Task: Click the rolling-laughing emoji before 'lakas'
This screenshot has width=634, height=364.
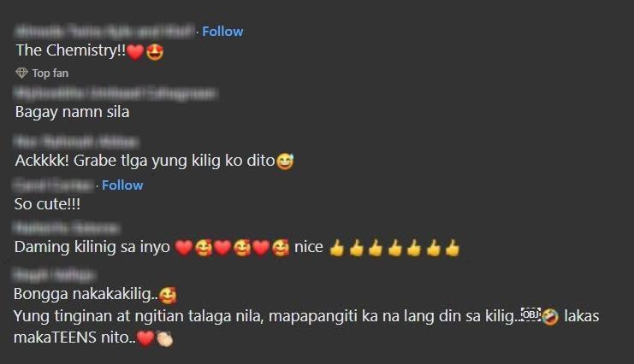Action: (x=550, y=317)
